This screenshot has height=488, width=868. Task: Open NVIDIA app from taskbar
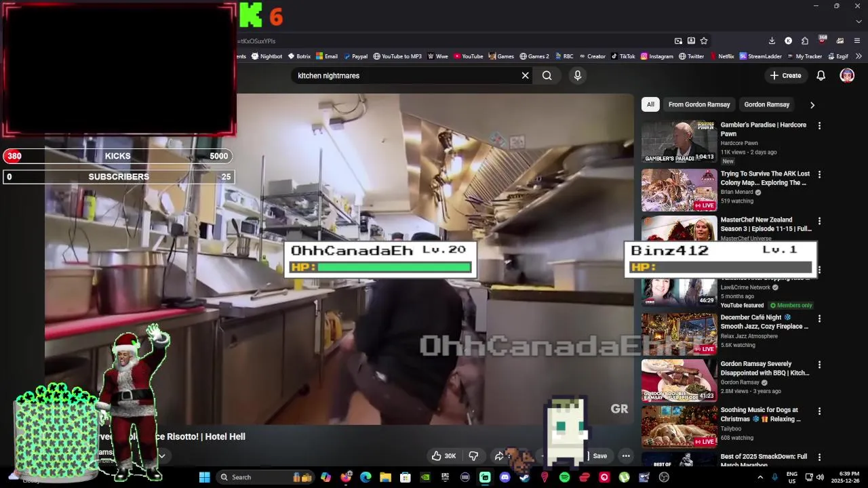[425, 477]
